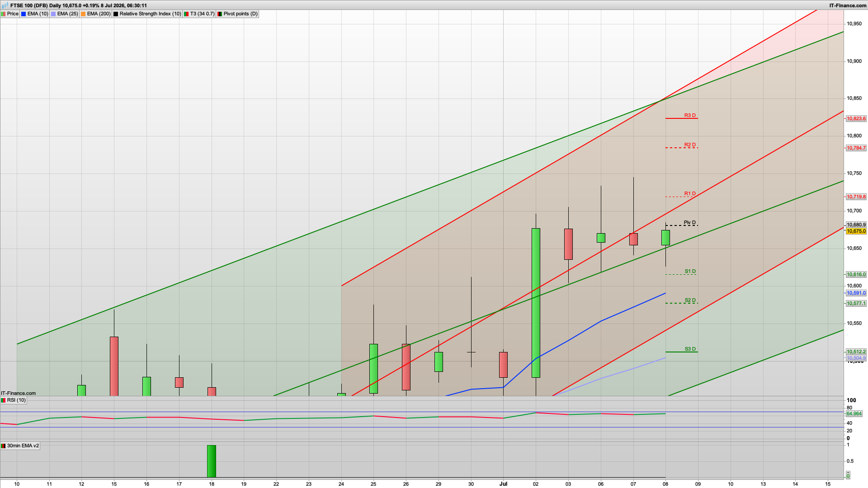The height and width of the screenshot is (488, 868).
Task: Click the 10,700 price axis label
Action: [854, 211]
